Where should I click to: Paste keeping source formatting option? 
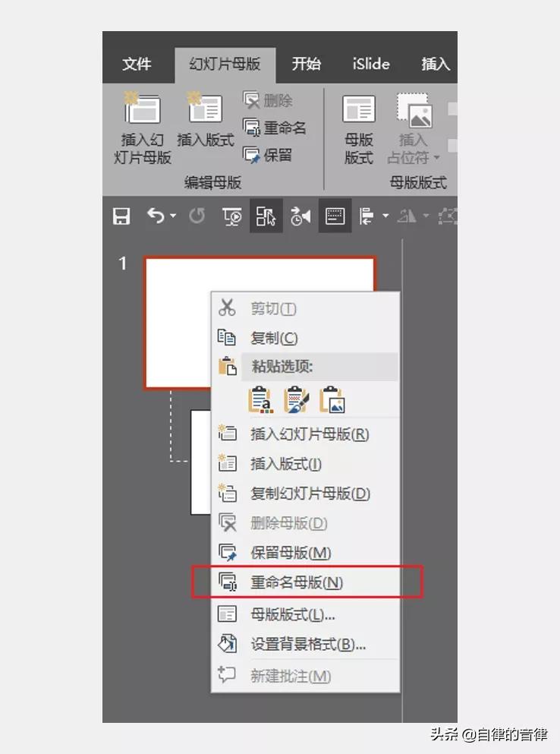pyautogui.click(x=296, y=399)
